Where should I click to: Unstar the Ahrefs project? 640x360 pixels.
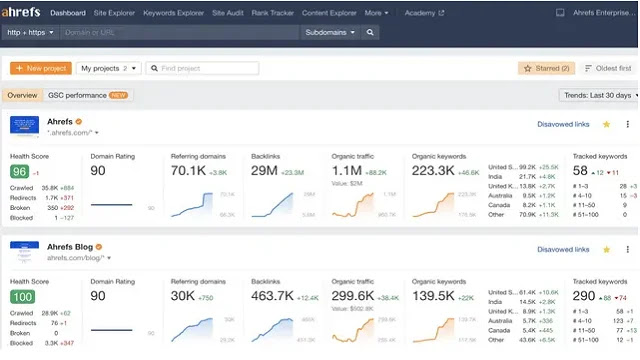pyautogui.click(x=607, y=124)
